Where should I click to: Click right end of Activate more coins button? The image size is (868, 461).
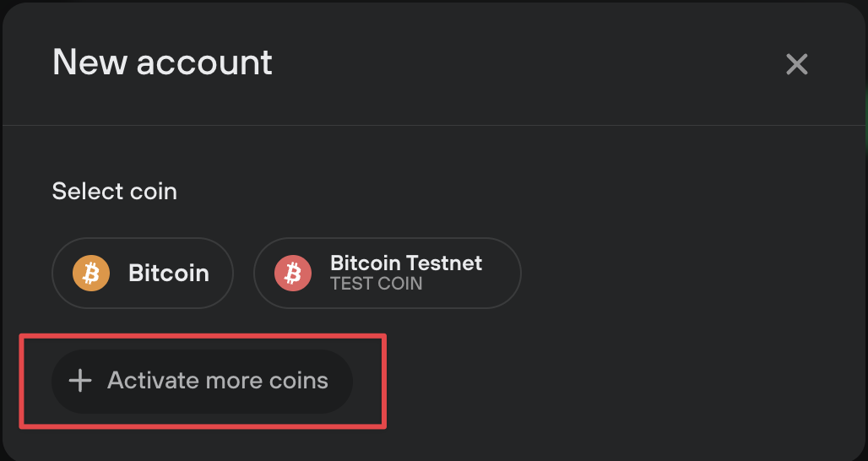pyautogui.click(x=344, y=382)
